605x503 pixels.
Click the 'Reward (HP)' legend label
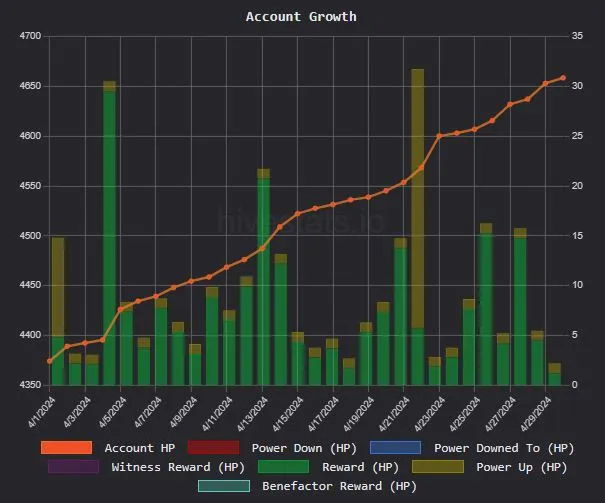coord(360,467)
